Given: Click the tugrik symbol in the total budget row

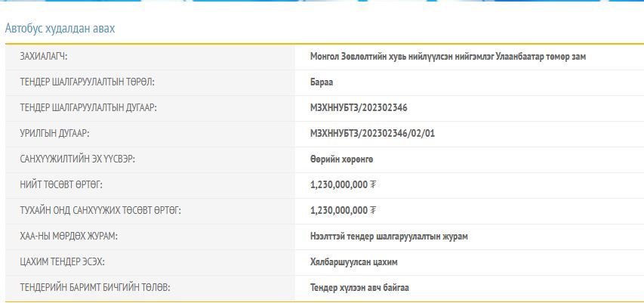Looking at the screenshot, I should (x=373, y=185).
